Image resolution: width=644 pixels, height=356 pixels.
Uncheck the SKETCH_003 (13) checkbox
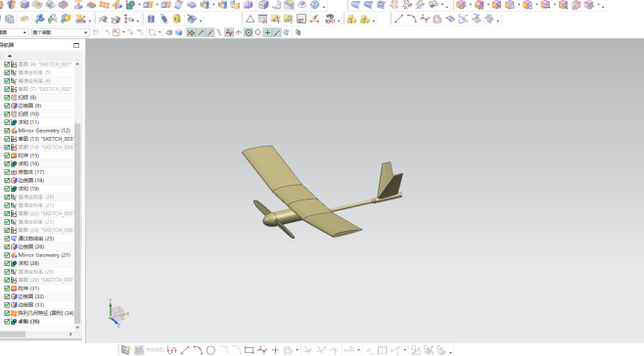coord(7,139)
